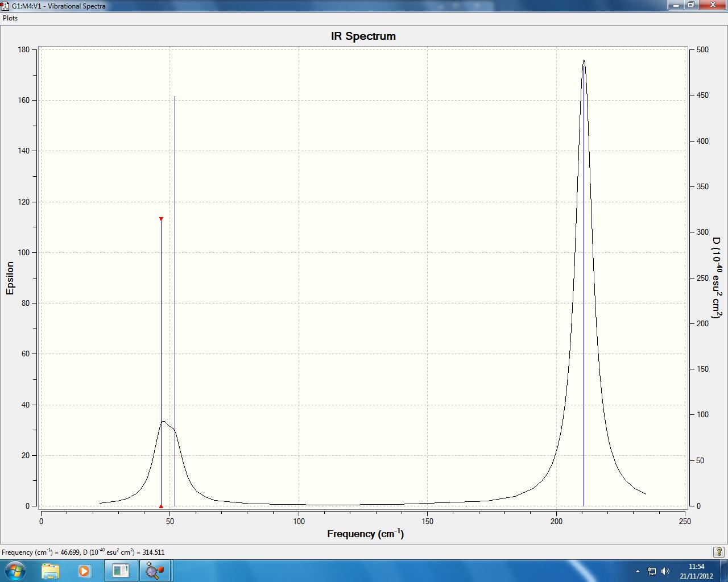Open the network status tray icon
This screenshot has width=728, height=582.
[652, 571]
